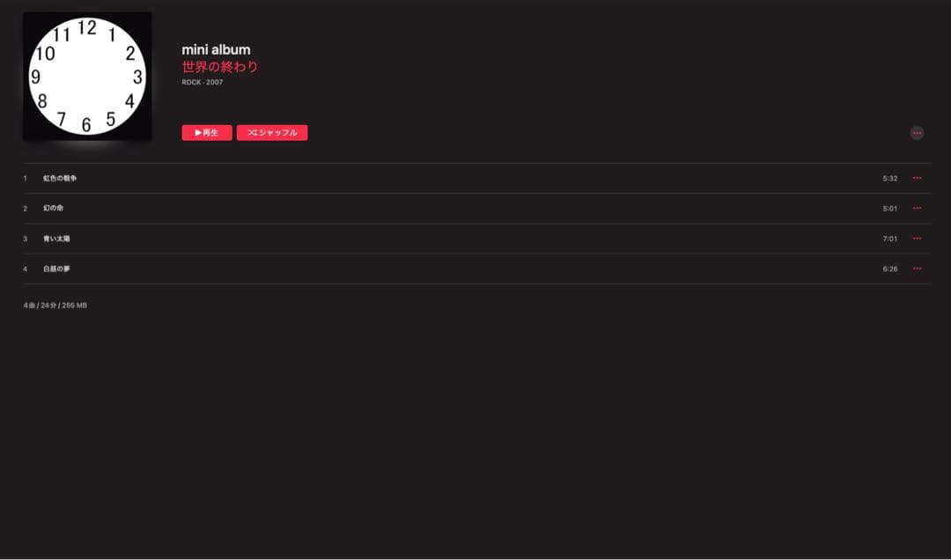The image size is (951, 560).
Task: Click the 'mini album' title heading
Action: click(x=216, y=49)
